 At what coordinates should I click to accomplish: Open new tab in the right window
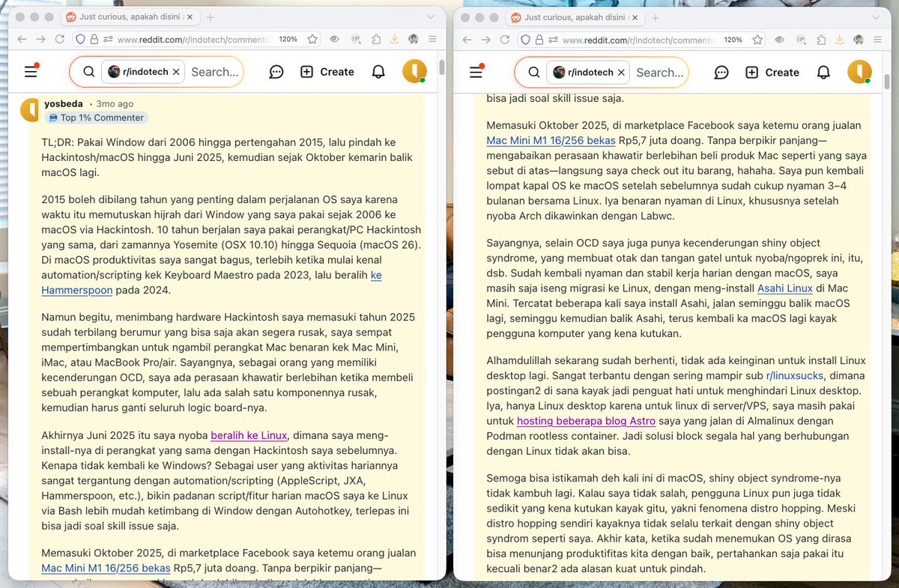click(x=655, y=16)
